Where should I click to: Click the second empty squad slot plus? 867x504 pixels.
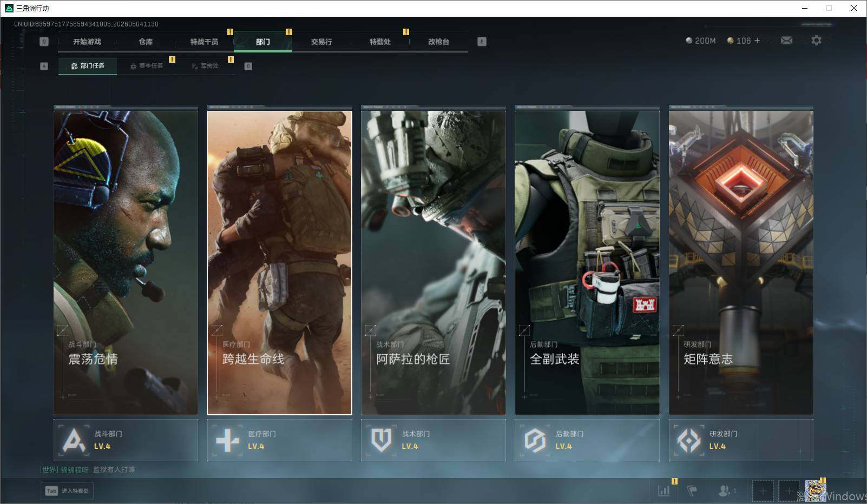(789, 490)
